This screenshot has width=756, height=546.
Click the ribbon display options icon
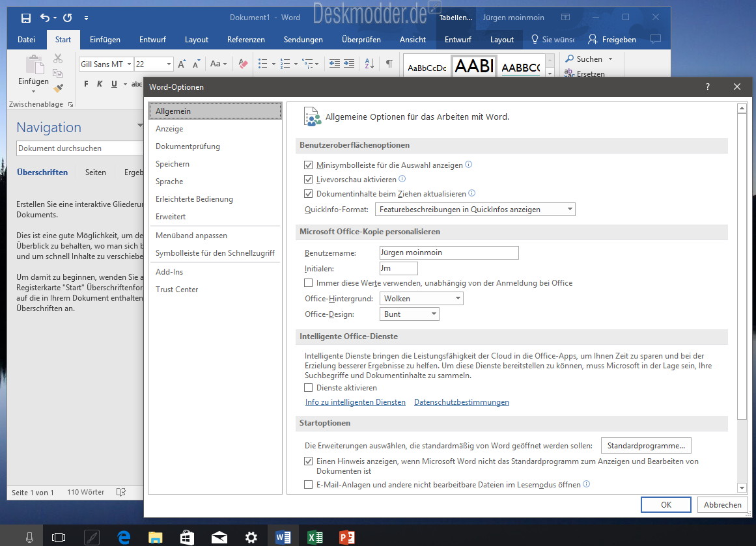point(566,18)
